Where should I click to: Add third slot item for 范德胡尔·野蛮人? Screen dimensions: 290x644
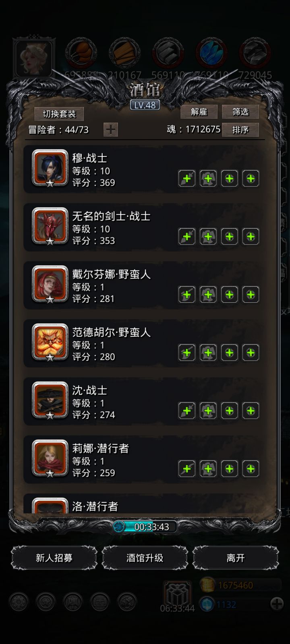tap(230, 353)
